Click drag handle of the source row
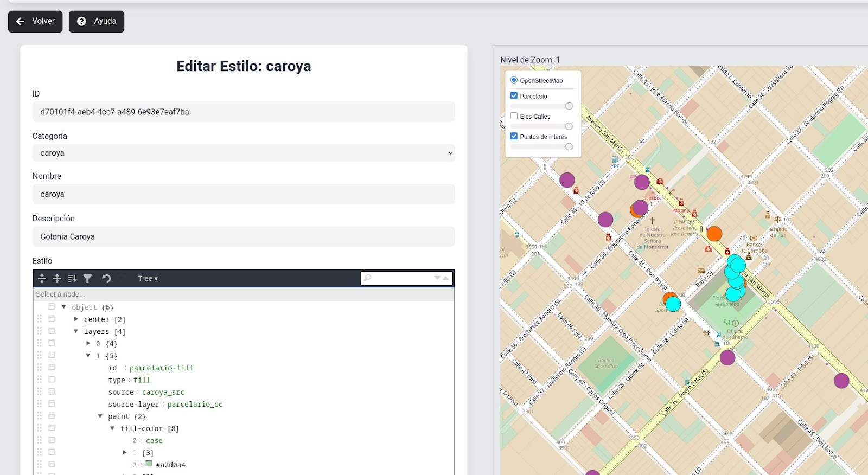868x475 pixels. coord(40,391)
